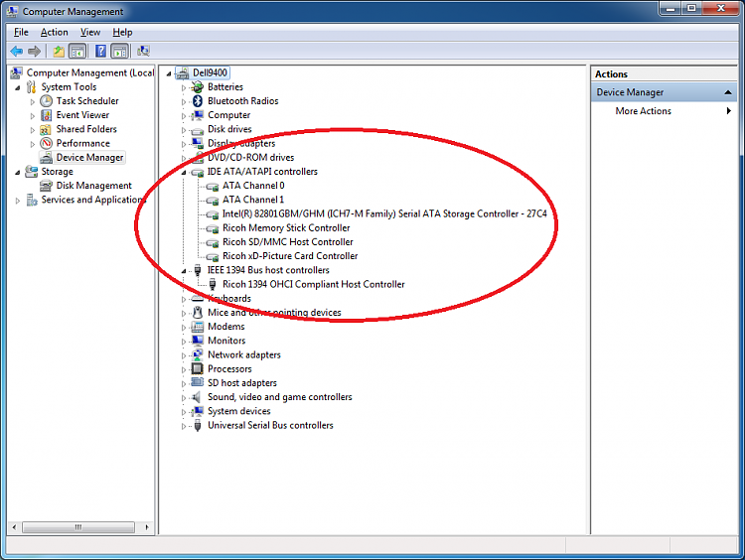This screenshot has height=560, width=745.
Task: Select ATA Channel 0 device
Action: [253, 186]
